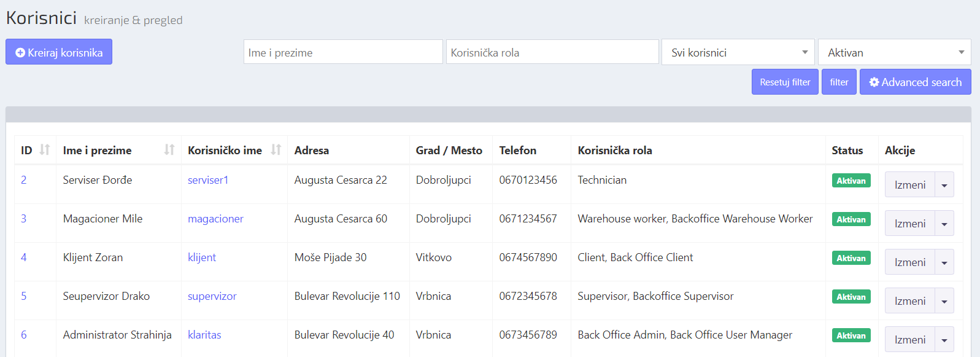Open Advanced search with gear icon
The width and height of the screenshot is (980, 357).
[x=915, y=82]
